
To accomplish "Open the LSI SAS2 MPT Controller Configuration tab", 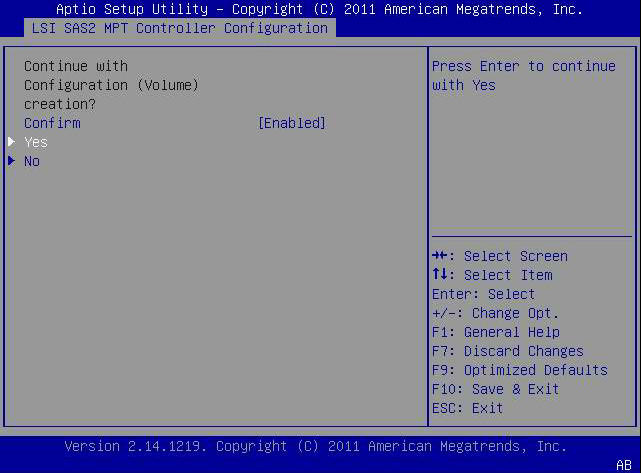I will click(180, 28).
